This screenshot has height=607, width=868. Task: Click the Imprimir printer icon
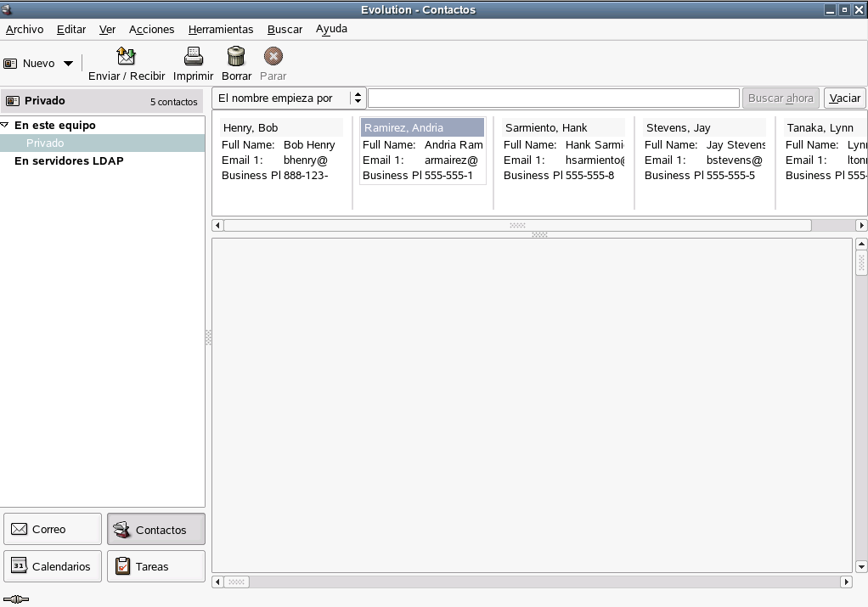(194, 56)
